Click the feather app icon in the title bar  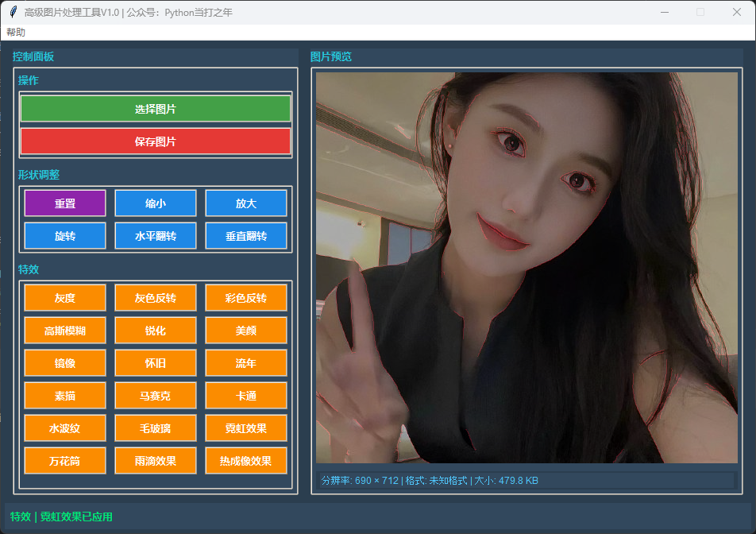(13, 12)
